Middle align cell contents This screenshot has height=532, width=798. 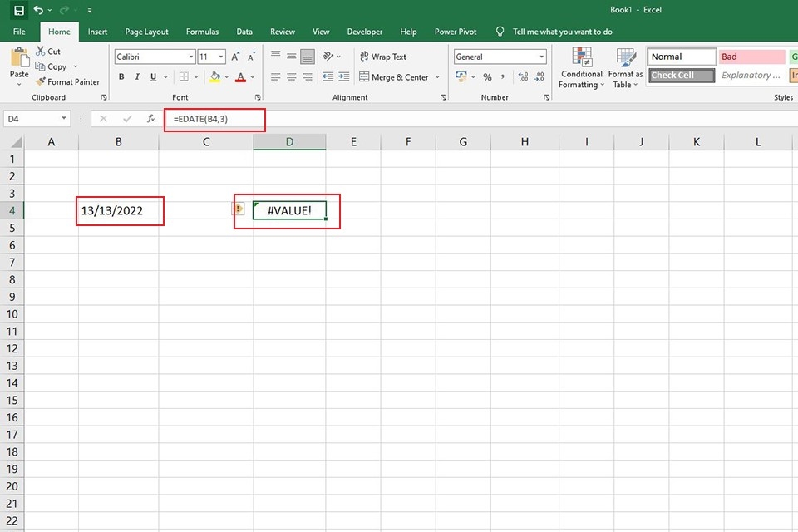pos(292,56)
